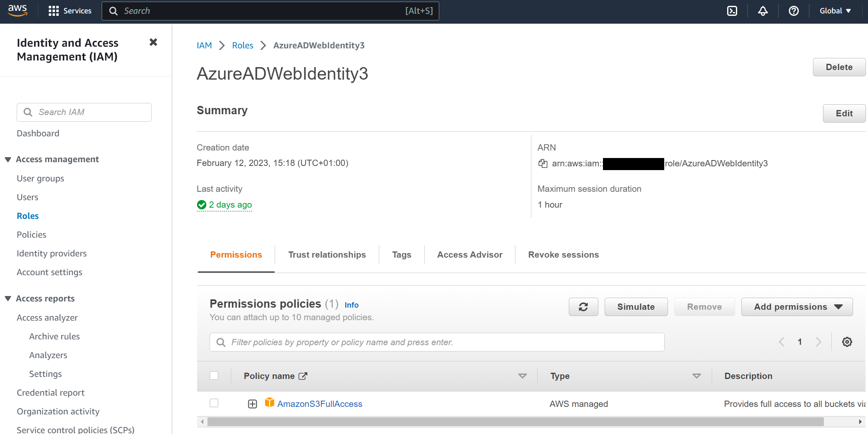Sort by Policy name column arrow
Screen dimensions: 868x434
point(523,376)
